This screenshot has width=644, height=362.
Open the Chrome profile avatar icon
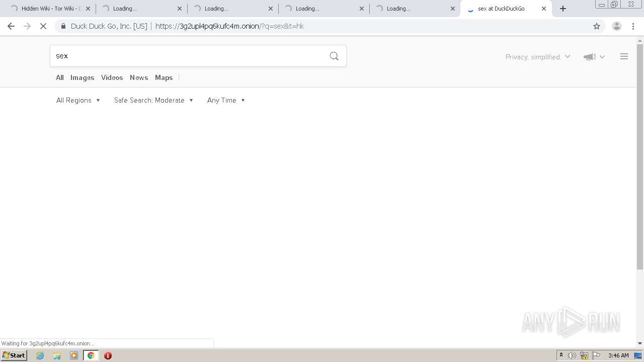point(616,26)
